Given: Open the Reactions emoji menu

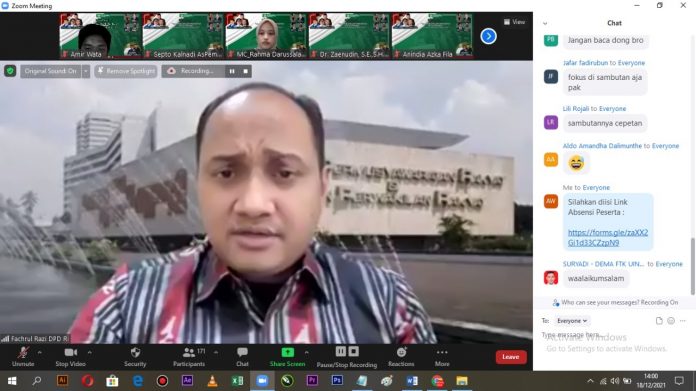Looking at the screenshot, I should (x=401, y=352).
